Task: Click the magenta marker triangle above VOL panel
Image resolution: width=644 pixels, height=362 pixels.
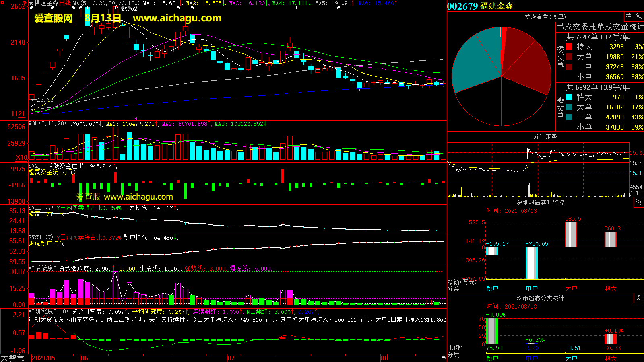Action: coord(136,119)
